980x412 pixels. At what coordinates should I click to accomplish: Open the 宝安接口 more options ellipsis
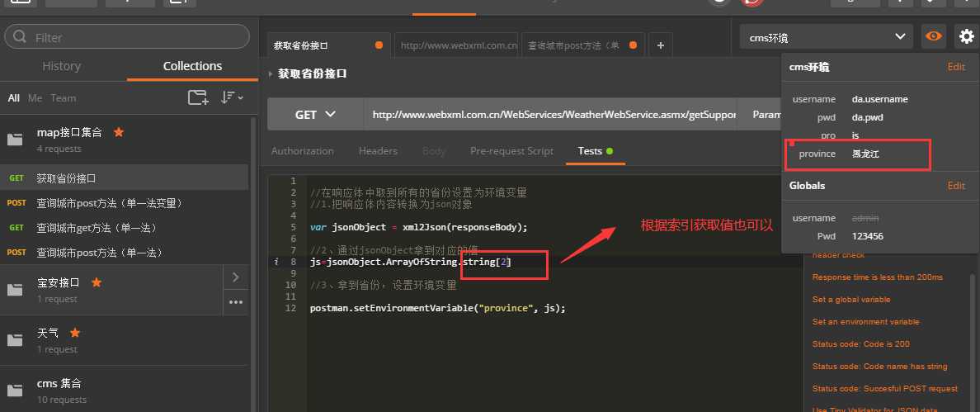point(236,302)
